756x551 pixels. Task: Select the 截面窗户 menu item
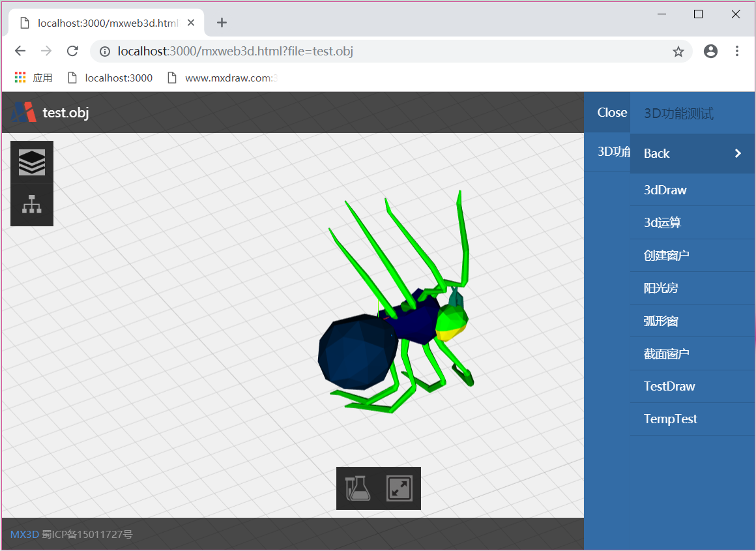click(x=692, y=353)
